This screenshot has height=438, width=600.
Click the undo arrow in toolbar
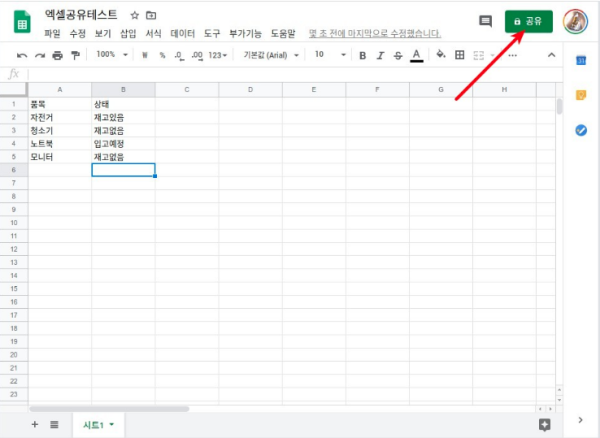[22, 55]
